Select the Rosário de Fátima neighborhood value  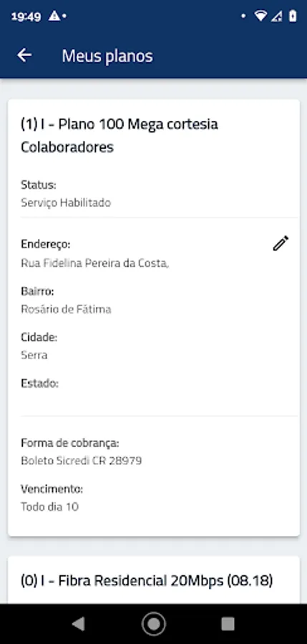coord(66,309)
